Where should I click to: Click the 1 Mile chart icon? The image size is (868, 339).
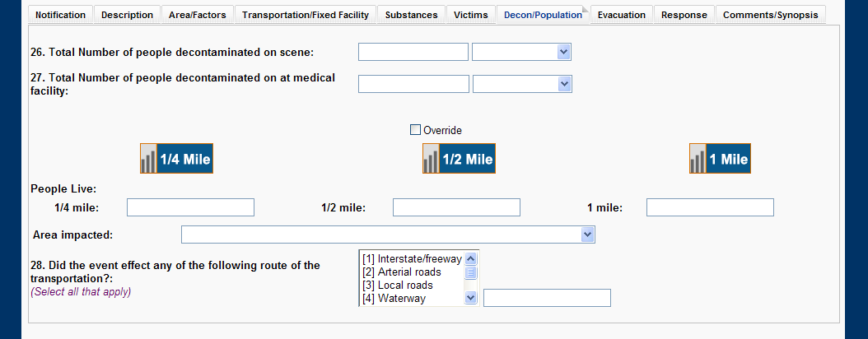pos(720,159)
